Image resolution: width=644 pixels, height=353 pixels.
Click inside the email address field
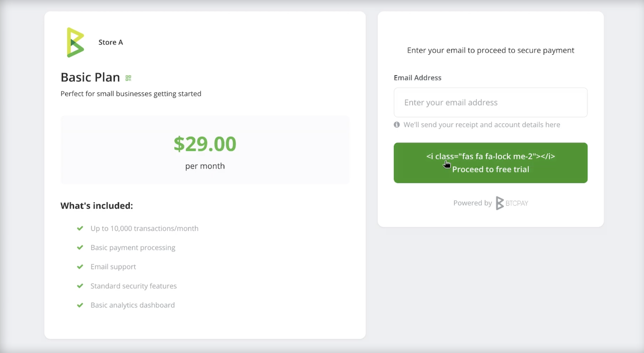[490, 103]
